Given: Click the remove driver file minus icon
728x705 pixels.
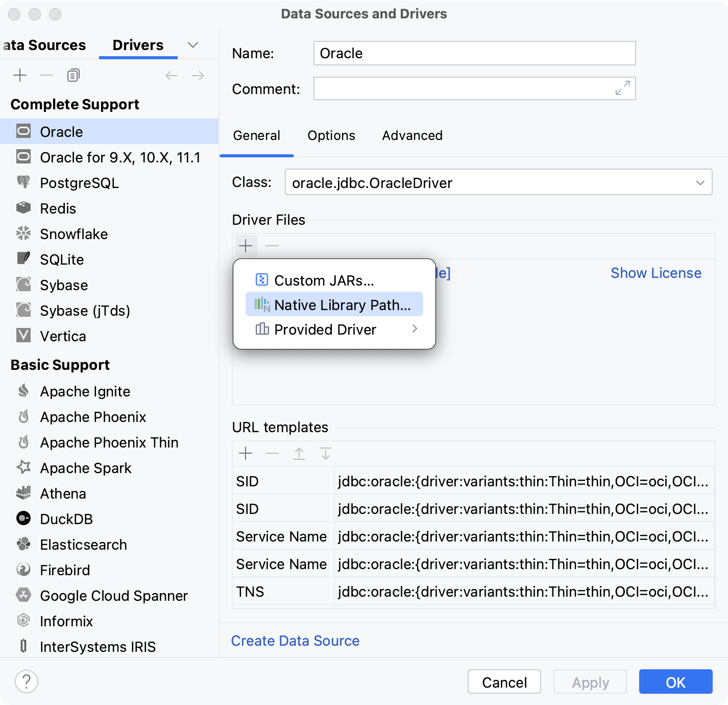Looking at the screenshot, I should [x=272, y=246].
